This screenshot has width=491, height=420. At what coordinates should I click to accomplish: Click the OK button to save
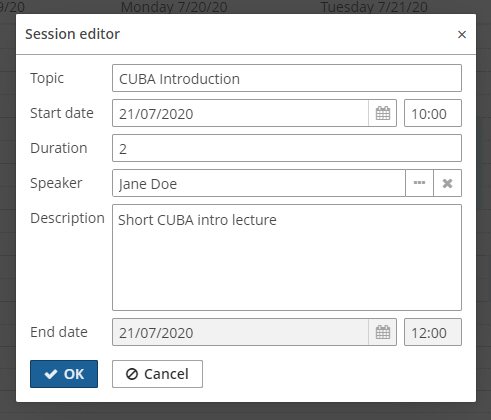[x=64, y=374]
